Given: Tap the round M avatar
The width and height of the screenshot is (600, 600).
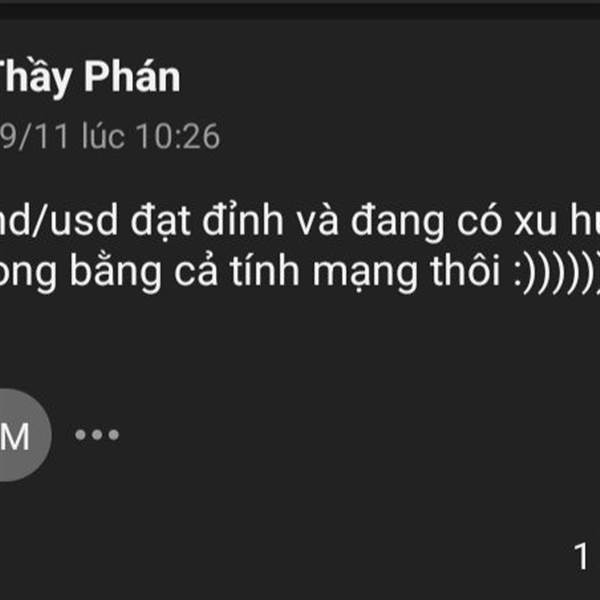Looking at the screenshot, I should pos(23,435).
